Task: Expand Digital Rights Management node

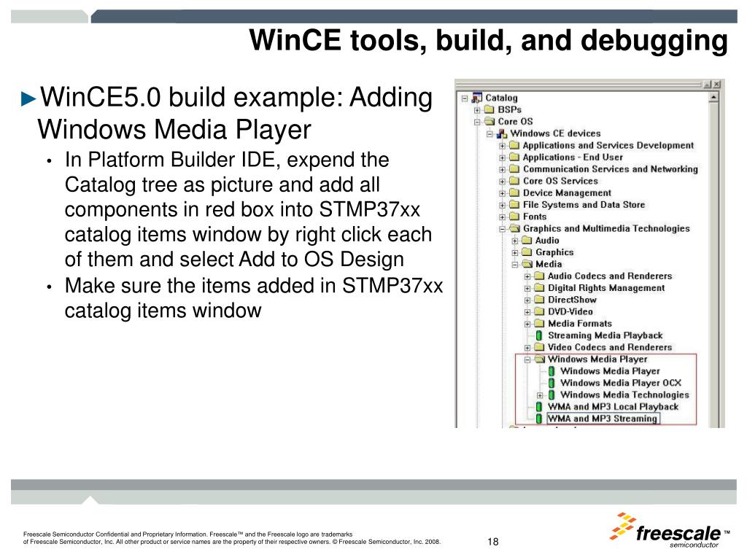Action: [x=527, y=289]
